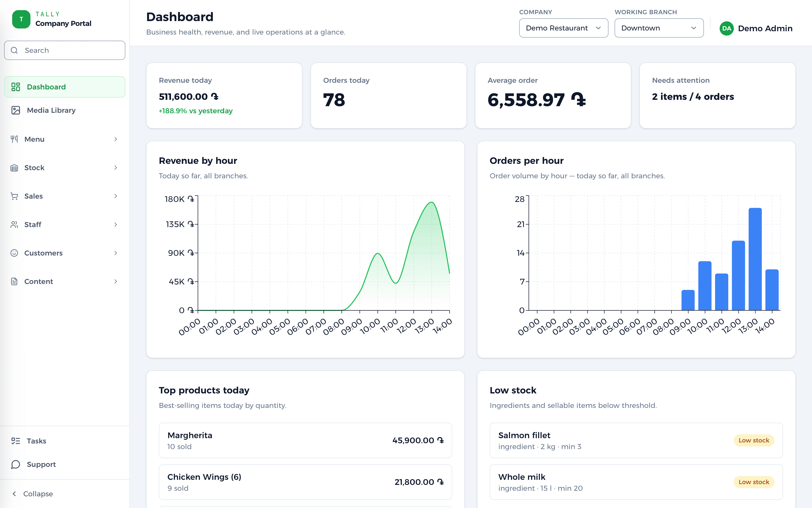Focus the Search input field
812x508 pixels.
pyautogui.click(x=64, y=50)
